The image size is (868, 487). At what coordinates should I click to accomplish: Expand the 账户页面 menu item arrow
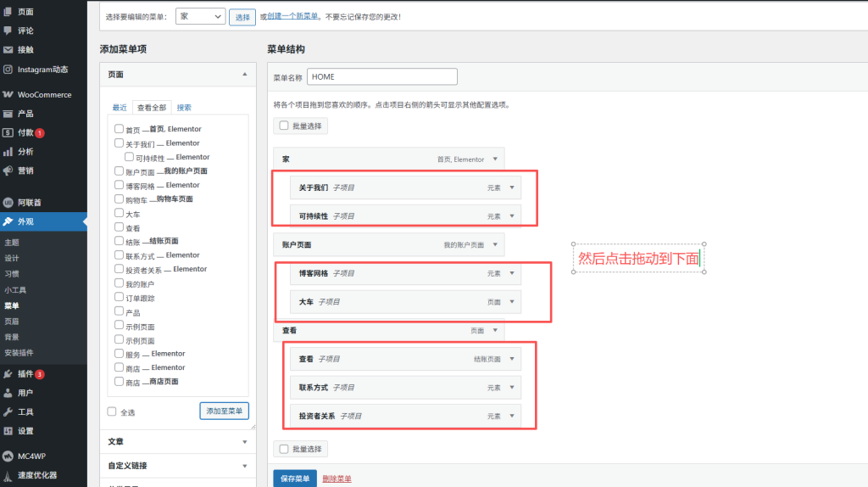[495, 244]
